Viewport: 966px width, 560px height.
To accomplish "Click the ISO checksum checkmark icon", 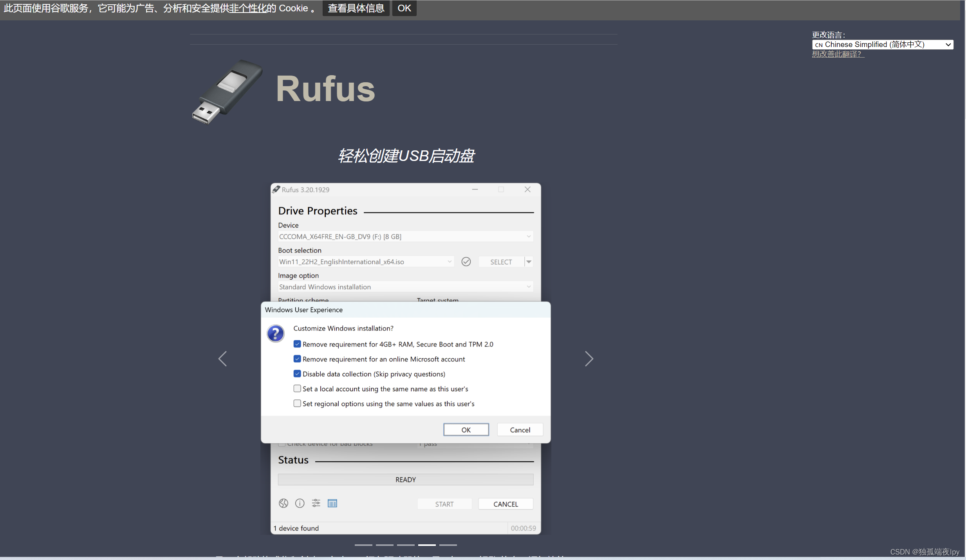I will [466, 262].
